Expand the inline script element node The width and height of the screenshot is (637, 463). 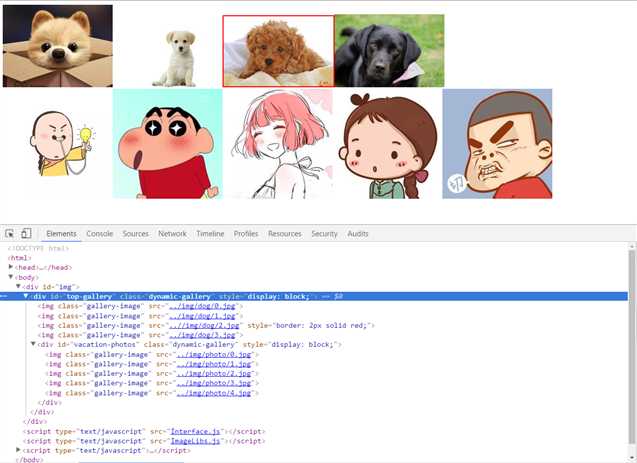[18, 450]
